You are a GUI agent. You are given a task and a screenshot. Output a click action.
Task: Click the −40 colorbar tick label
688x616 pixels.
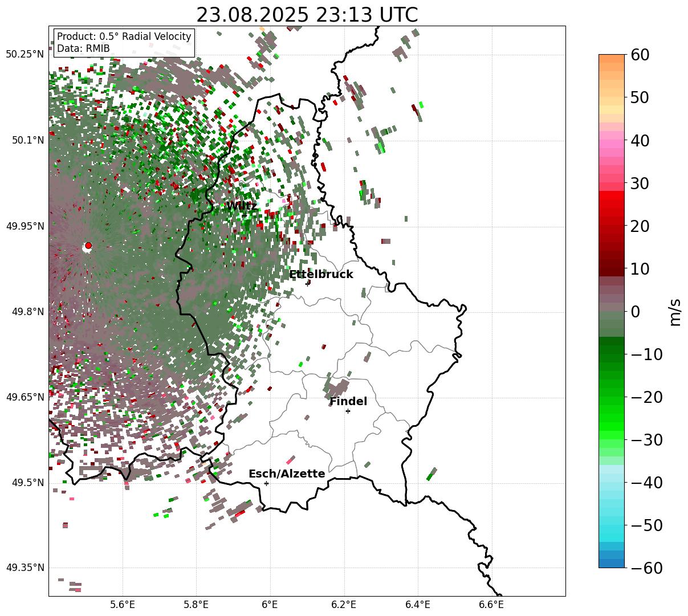point(646,483)
